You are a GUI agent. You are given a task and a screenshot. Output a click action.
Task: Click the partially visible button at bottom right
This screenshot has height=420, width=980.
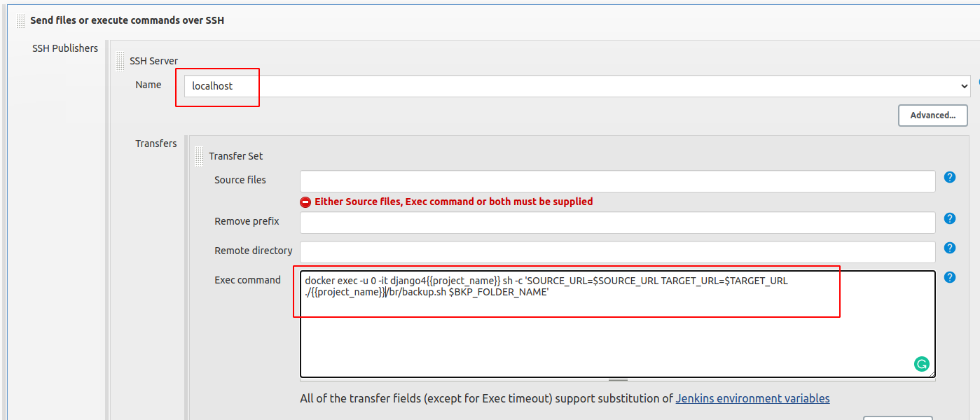coord(897,417)
